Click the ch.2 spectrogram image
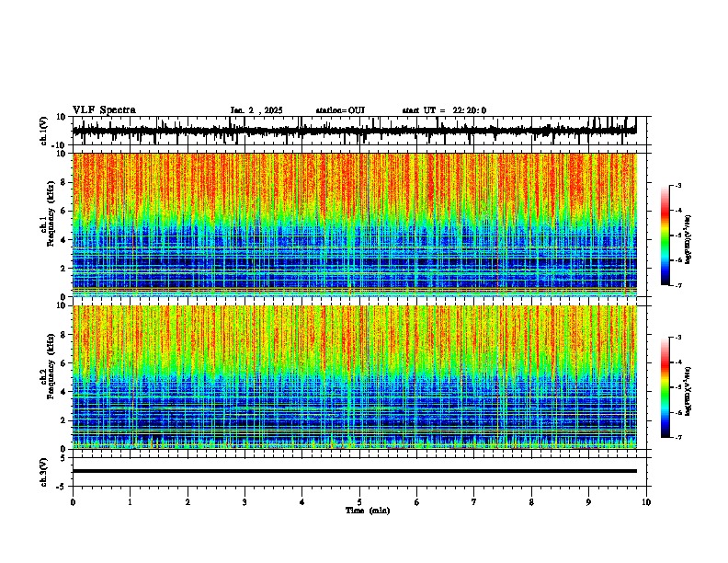Viewport: 728px width, 563px height. click(355, 377)
